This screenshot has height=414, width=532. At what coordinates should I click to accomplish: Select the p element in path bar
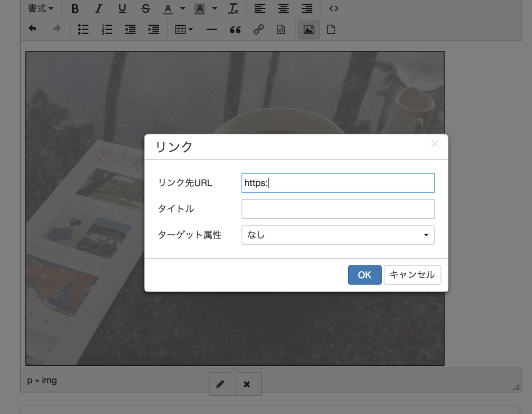click(30, 380)
